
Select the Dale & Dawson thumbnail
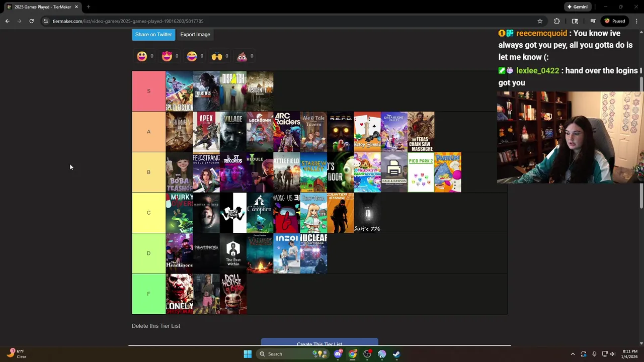point(394,172)
